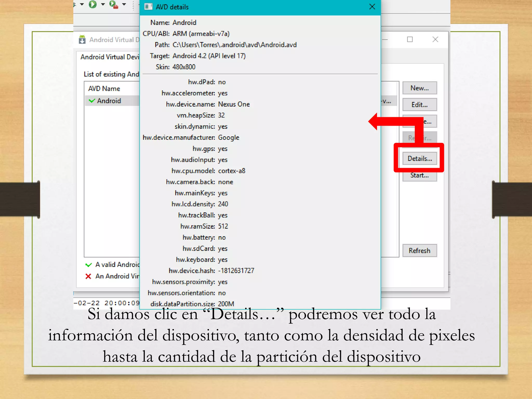Click the hw.sensors.orientation label
Screen dimensions: 532x399
pos(182,293)
